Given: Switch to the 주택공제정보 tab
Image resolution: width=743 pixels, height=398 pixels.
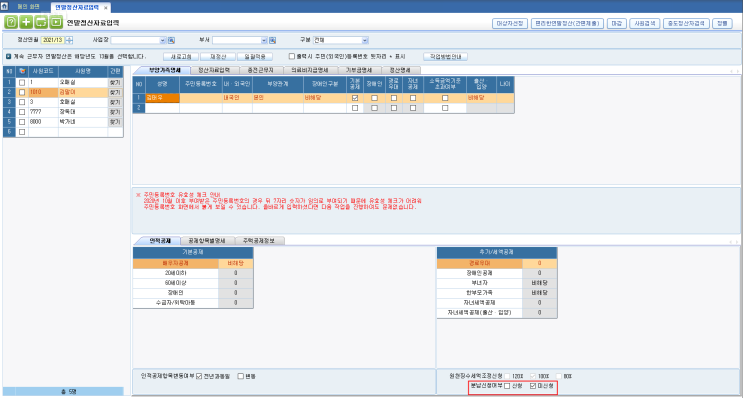Looking at the screenshot, I should [260, 241].
